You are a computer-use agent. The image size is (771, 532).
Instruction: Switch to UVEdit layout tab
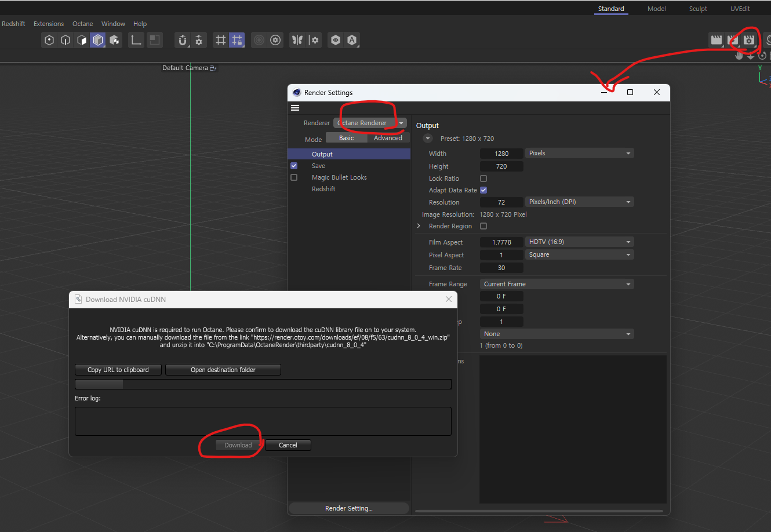click(740, 9)
